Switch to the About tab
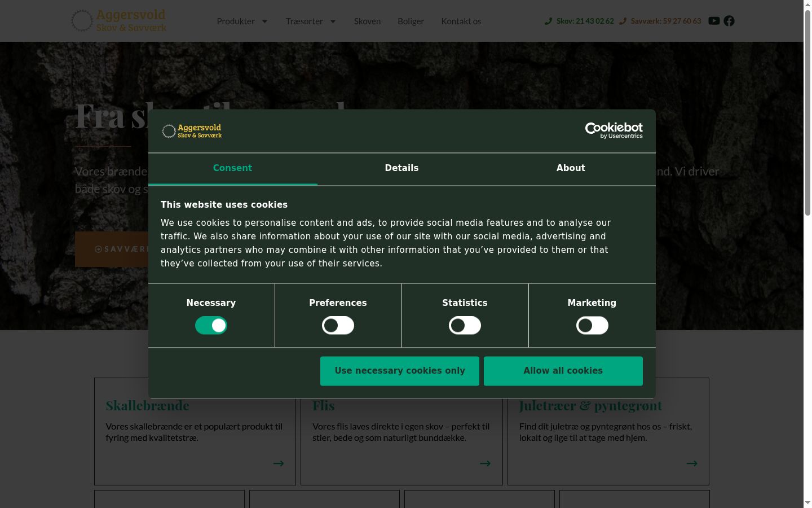This screenshot has height=508, width=812. pos(571,169)
